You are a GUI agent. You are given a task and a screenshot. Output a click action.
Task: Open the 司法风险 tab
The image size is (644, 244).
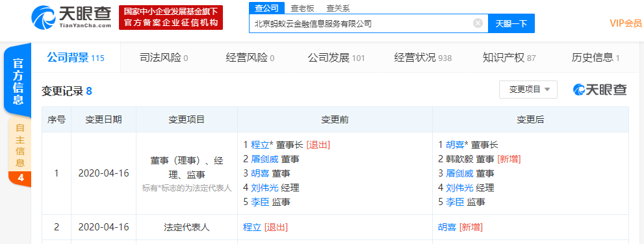click(x=164, y=58)
